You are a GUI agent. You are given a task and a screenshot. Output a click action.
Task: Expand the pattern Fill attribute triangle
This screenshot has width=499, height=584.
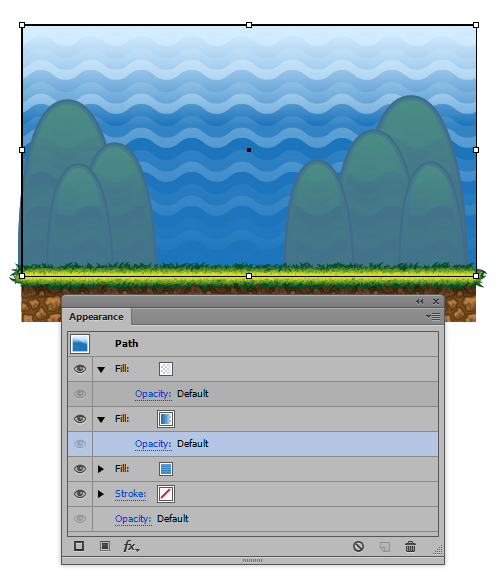pyautogui.click(x=101, y=469)
